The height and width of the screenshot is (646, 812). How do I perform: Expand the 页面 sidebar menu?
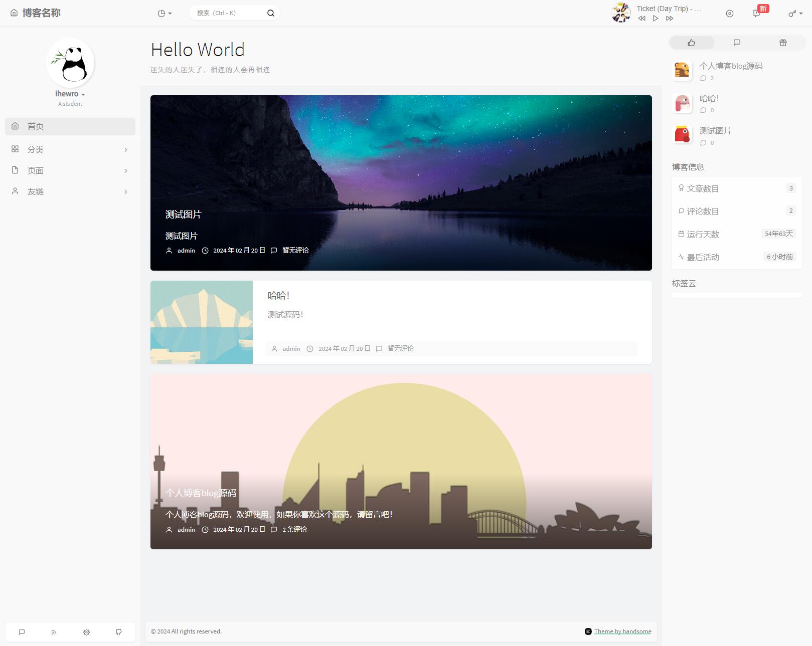pos(70,170)
